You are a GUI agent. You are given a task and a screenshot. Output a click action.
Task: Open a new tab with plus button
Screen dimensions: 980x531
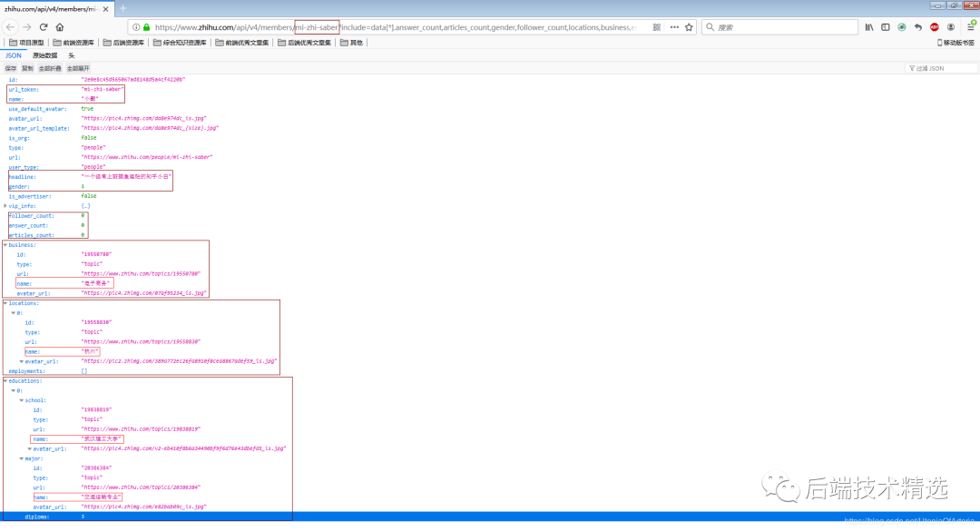click(x=123, y=8)
